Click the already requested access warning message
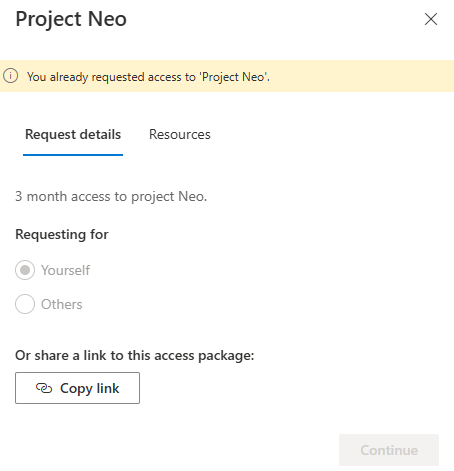Image resolution: width=454 pixels, height=471 pixels. point(148,77)
